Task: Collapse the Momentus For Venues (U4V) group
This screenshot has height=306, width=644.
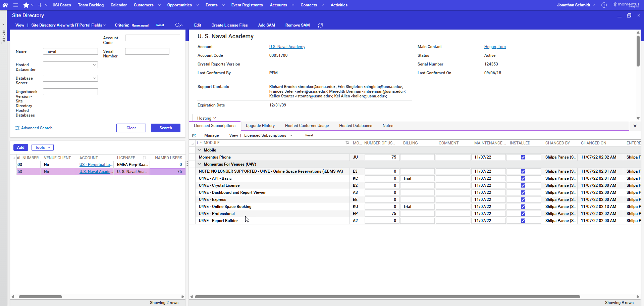Action: coord(200,164)
